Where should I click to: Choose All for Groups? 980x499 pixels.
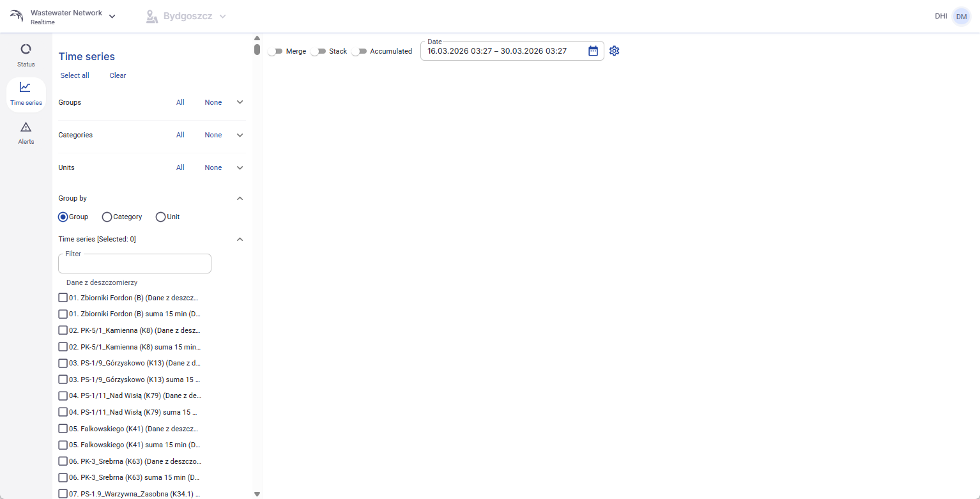[180, 102]
